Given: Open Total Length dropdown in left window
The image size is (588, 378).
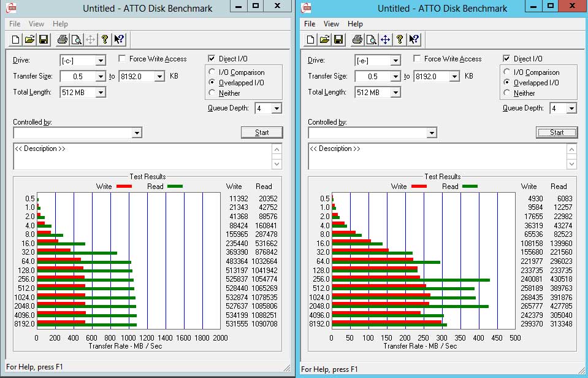Looking at the screenshot, I should [x=101, y=92].
